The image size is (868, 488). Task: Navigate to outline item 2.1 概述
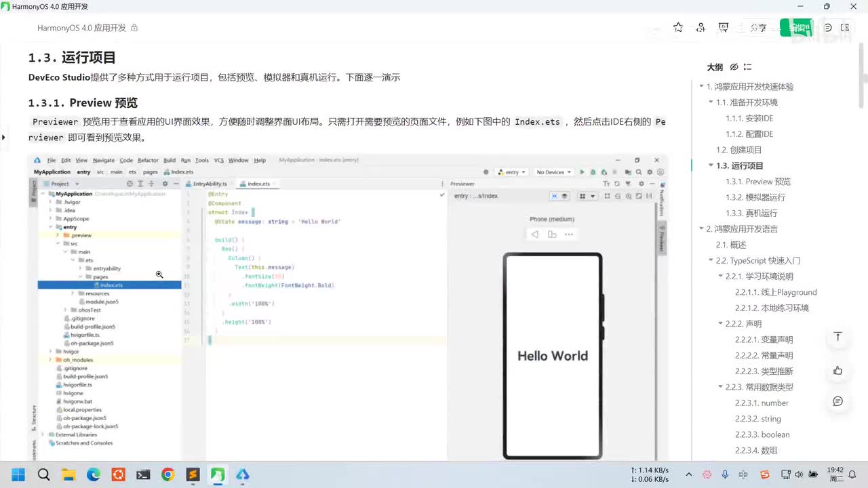[731, 245]
